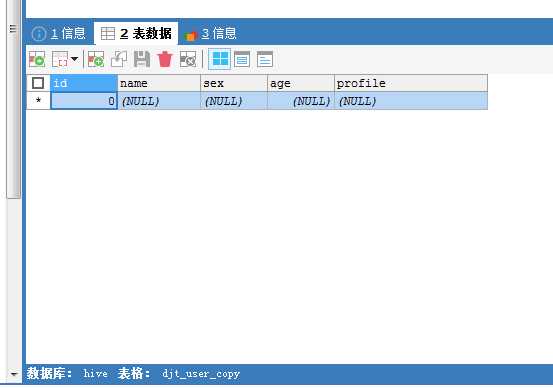Viewport: 553px width, 388px height.
Task: Click the profile column header
Action: click(x=411, y=83)
